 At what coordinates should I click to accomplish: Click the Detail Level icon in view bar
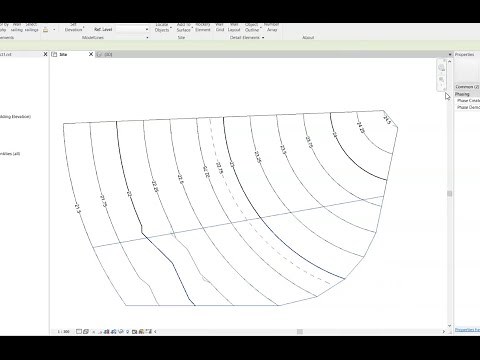(79, 332)
